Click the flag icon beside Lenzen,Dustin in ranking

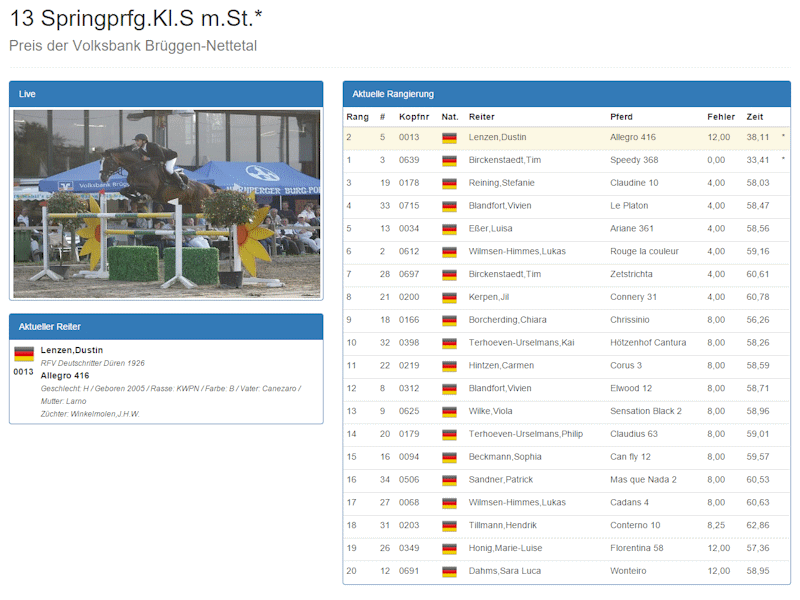tap(449, 138)
